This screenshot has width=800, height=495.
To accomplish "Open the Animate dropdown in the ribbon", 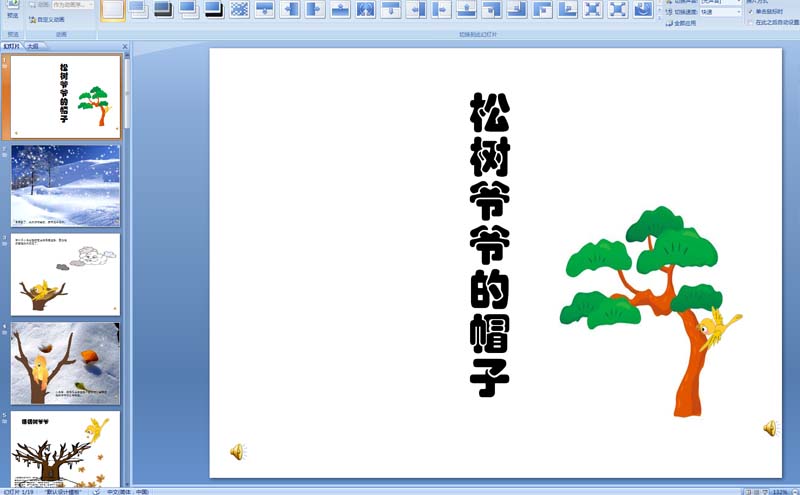I will pos(73,5).
